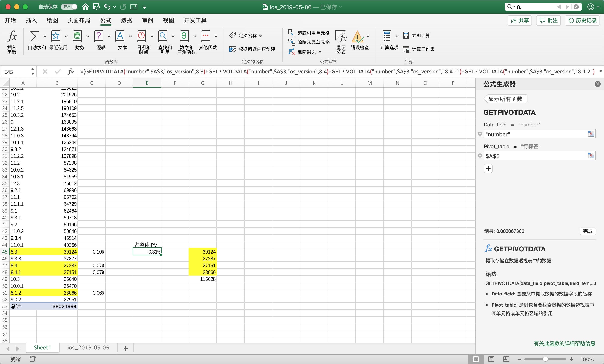
Task: Click the Insert Function fx icon
Action: coord(12,37)
